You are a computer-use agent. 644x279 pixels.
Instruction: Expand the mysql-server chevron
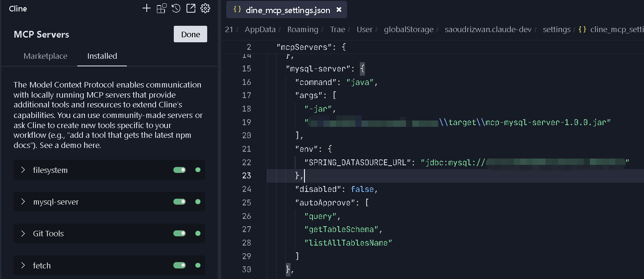click(23, 202)
